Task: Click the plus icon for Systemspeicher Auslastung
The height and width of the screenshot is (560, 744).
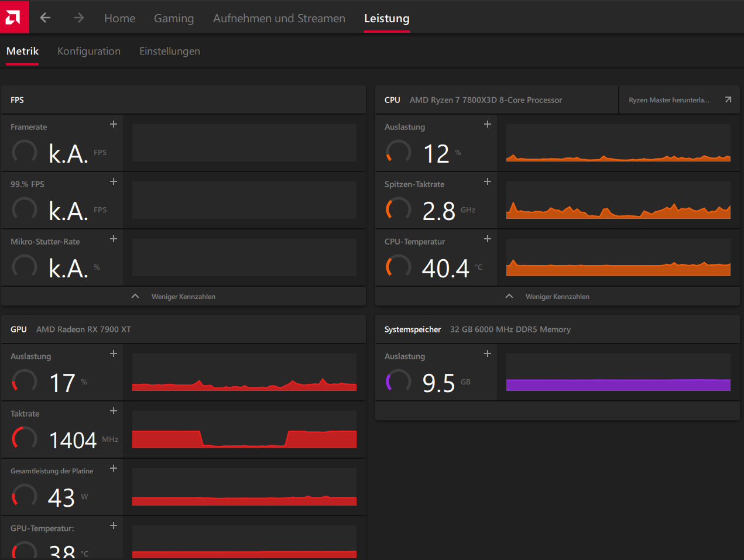Action: pyautogui.click(x=488, y=353)
